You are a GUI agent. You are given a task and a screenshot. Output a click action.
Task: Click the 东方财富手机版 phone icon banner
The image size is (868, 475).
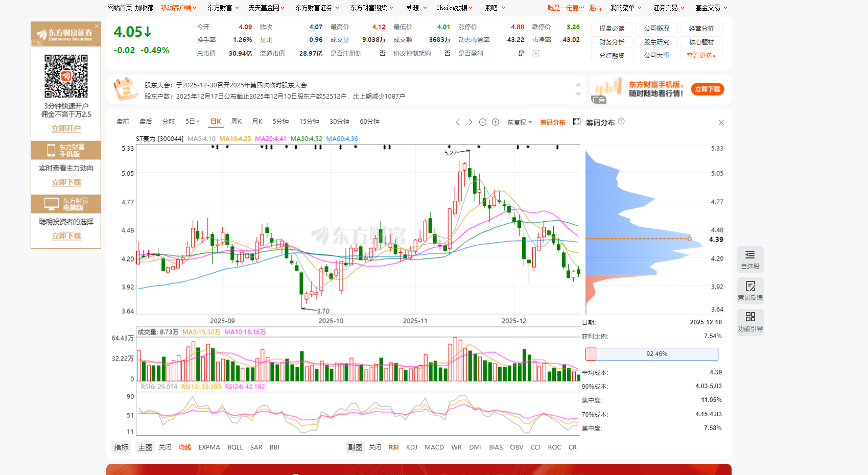click(x=66, y=150)
